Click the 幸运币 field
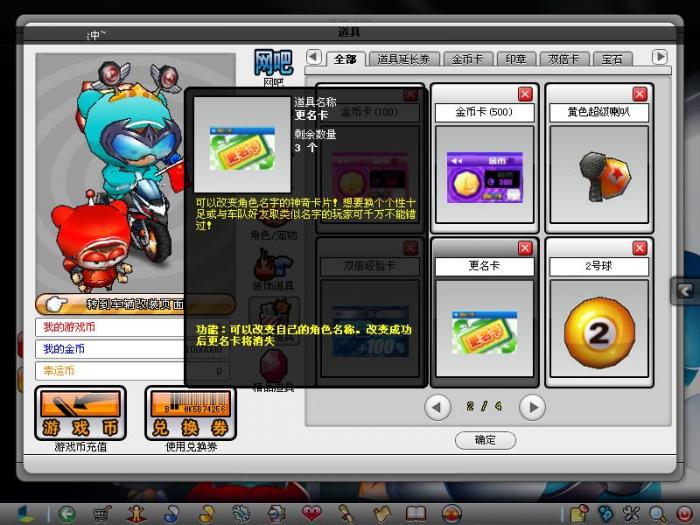The image size is (700, 525). [x=133, y=371]
